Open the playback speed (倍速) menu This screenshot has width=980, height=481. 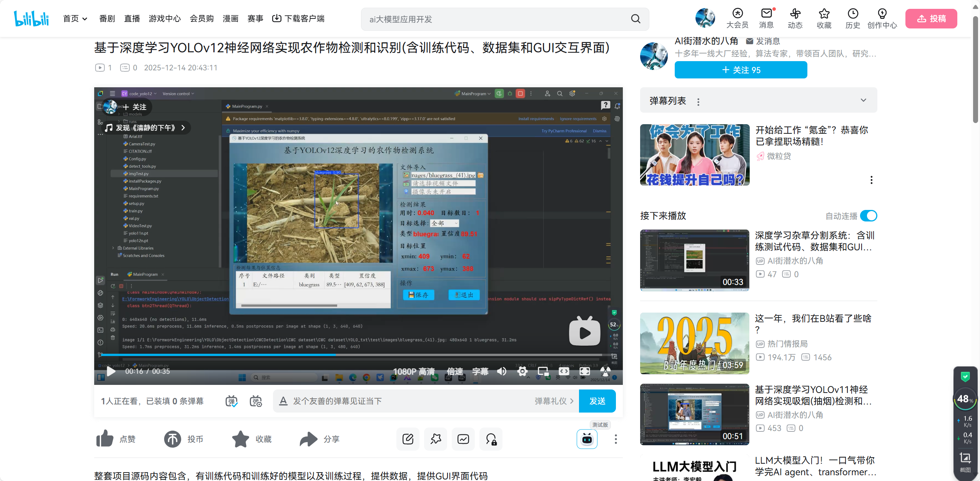pos(455,371)
